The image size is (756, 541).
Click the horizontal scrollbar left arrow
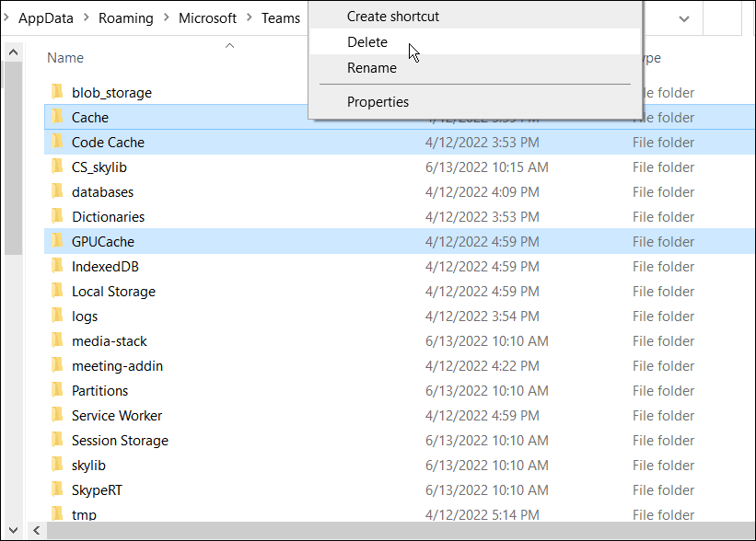coord(37,530)
